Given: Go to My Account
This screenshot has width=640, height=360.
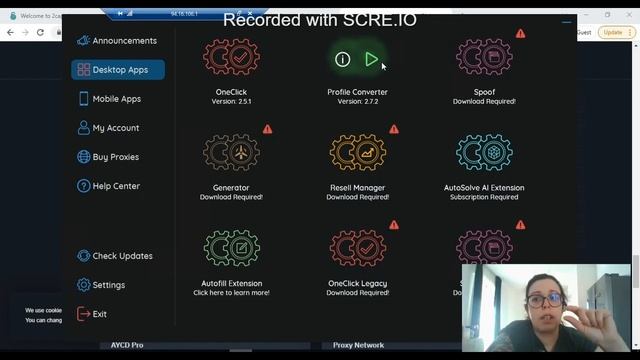Looking at the screenshot, I should point(109,128).
